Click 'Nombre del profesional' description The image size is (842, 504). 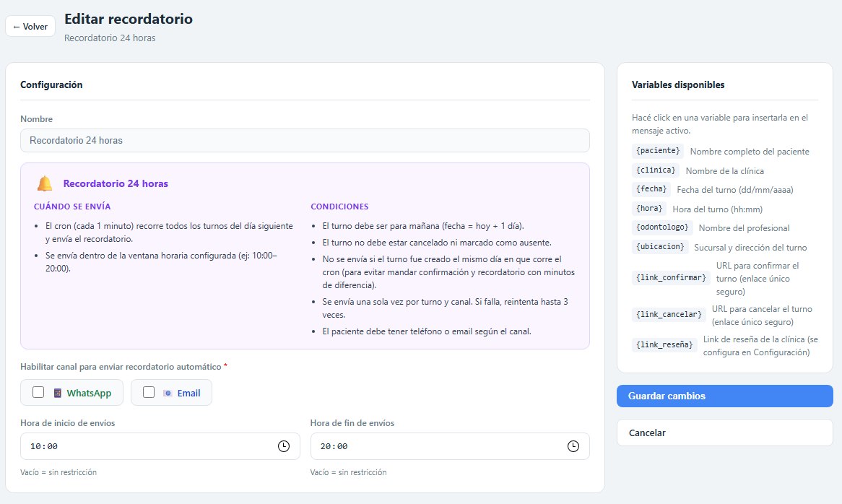point(745,228)
